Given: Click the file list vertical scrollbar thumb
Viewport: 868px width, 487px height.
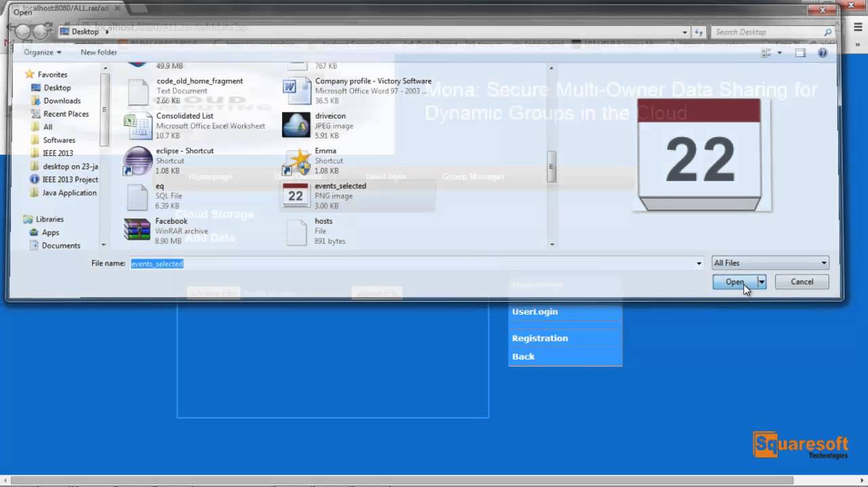Looking at the screenshot, I should [551, 166].
